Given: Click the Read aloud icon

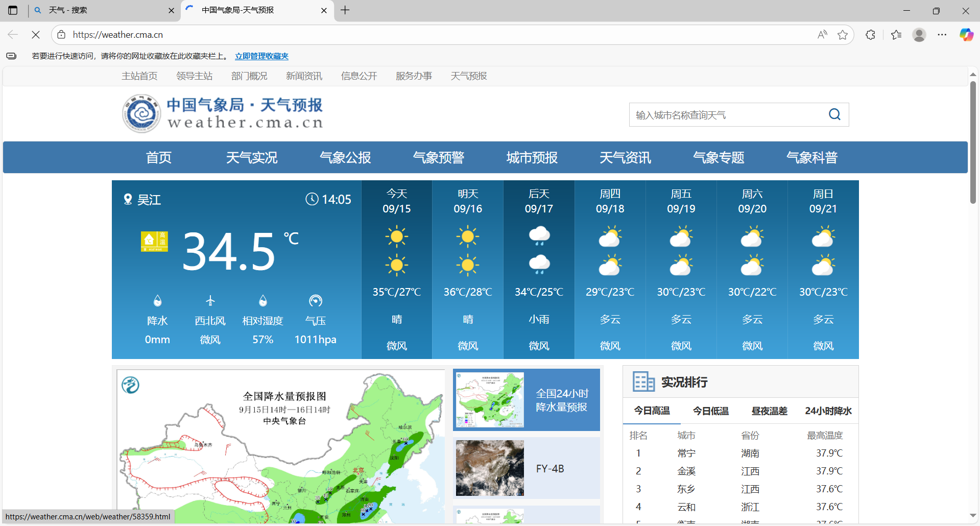Looking at the screenshot, I should [x=822, y=35].
